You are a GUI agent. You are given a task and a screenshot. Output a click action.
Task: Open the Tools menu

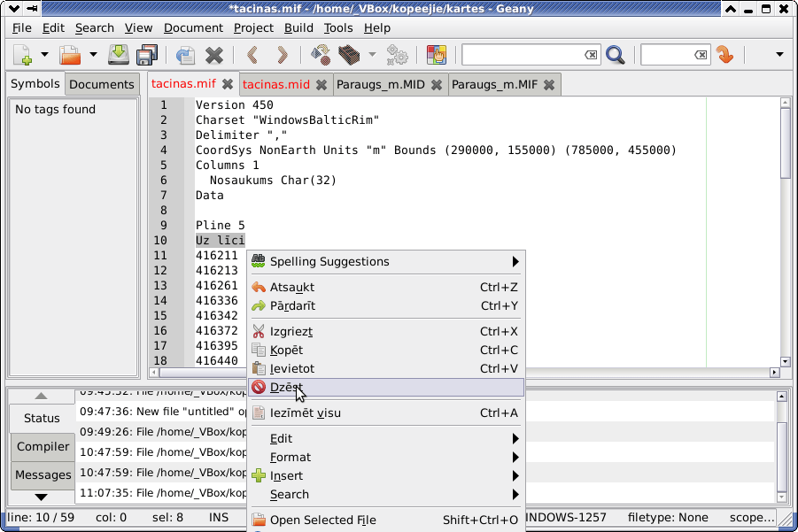coord(338,28)
